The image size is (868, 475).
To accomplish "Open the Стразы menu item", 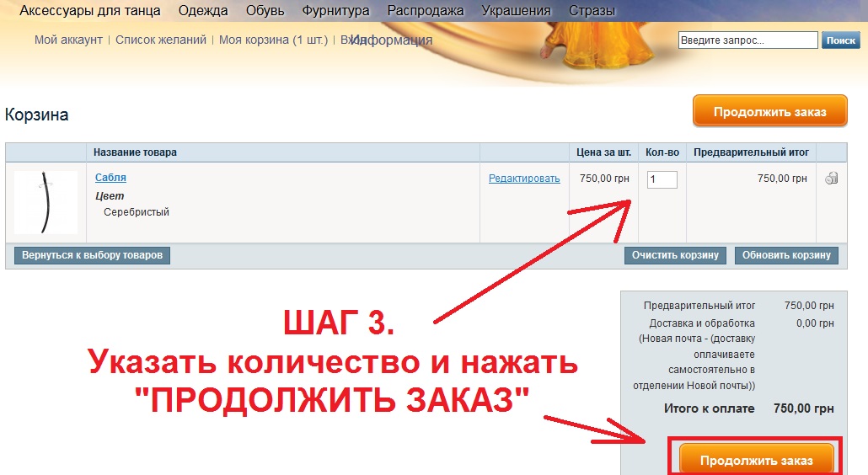I will coord(592,11).
